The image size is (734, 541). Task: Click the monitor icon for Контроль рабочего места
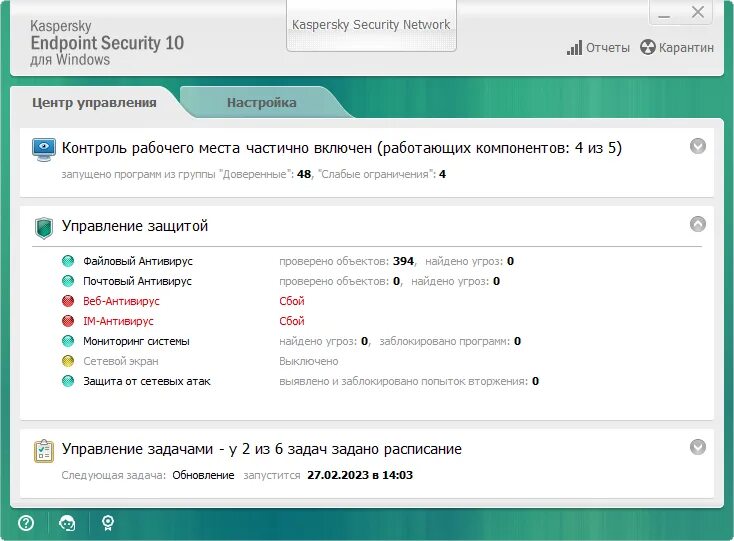(44, 149)
